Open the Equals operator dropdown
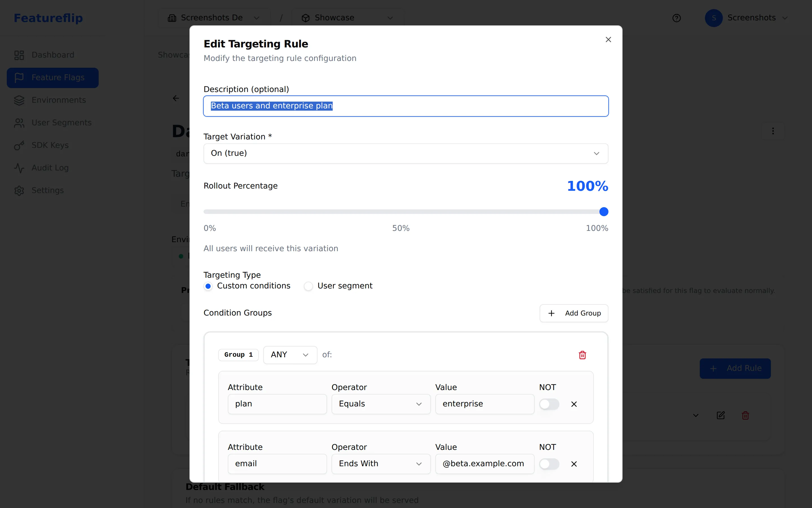The image size is (812, 508). pyautogui.click(x=381, y=404)
